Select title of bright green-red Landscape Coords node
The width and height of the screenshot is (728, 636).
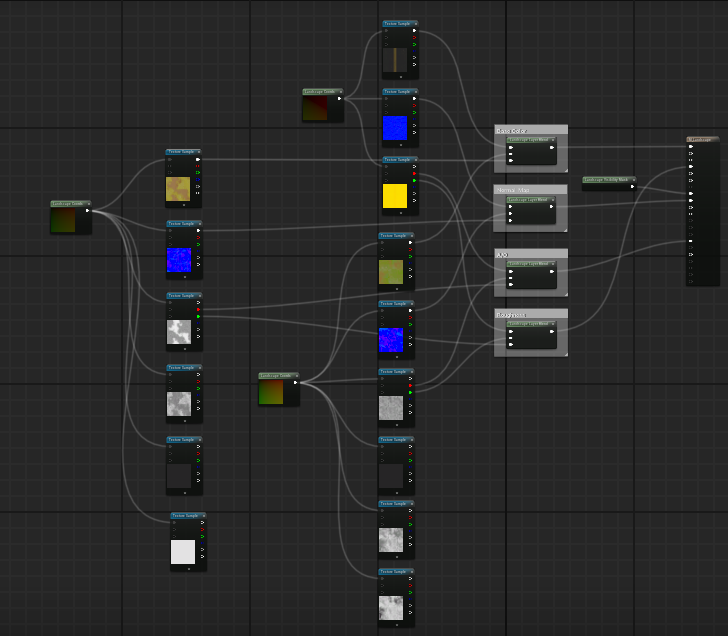(276, 376)
